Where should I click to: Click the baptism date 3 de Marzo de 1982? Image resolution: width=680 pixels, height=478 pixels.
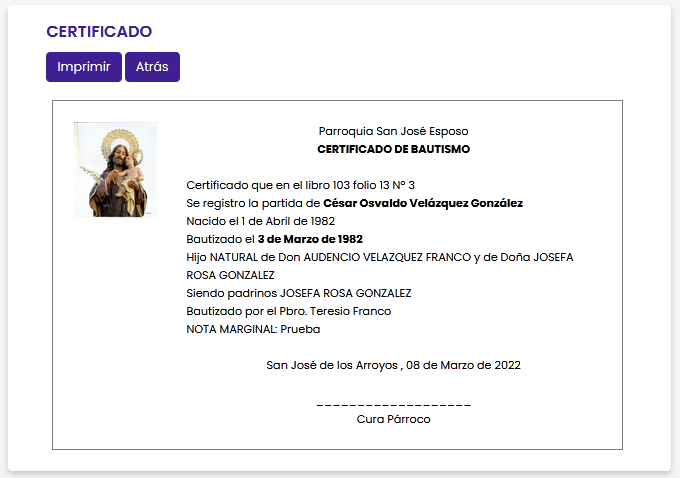(x=310, y=239)
